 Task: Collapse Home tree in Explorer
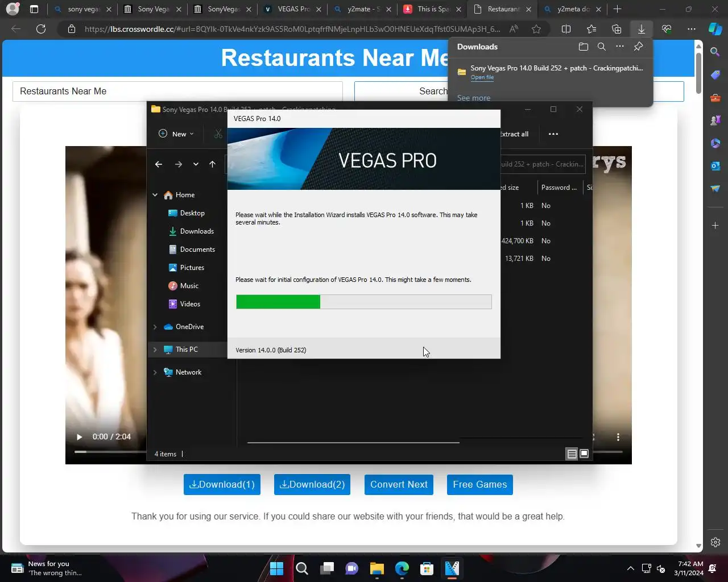click(155, 195)
